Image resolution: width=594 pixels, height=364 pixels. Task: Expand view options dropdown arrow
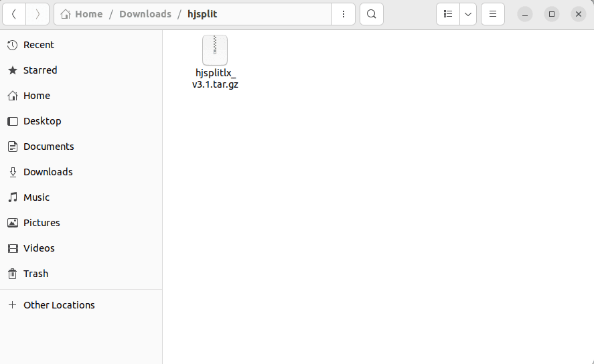tap(468, 14)
